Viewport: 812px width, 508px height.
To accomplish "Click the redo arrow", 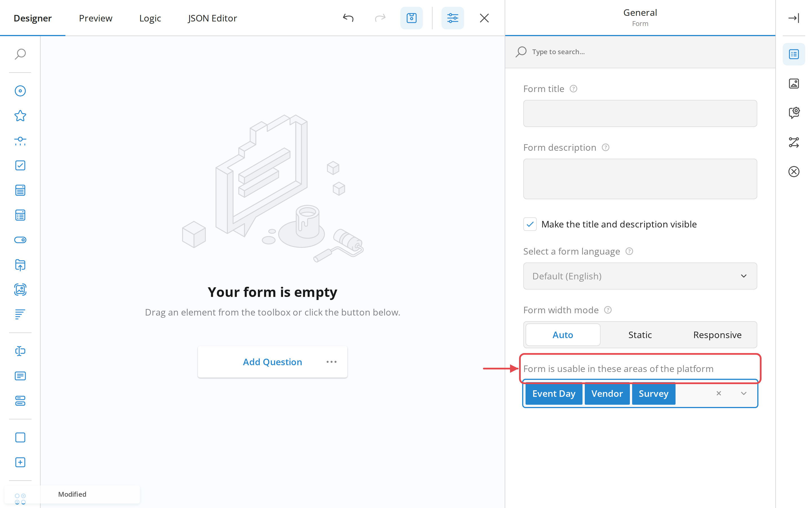I will (x=380, y=18).
